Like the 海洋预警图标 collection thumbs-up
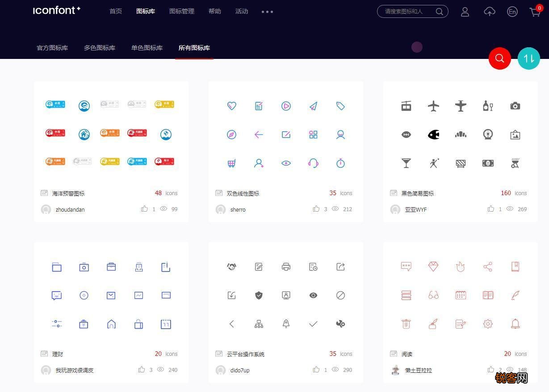The width and height of the screenshot is (549, 392). coord(144,209)
